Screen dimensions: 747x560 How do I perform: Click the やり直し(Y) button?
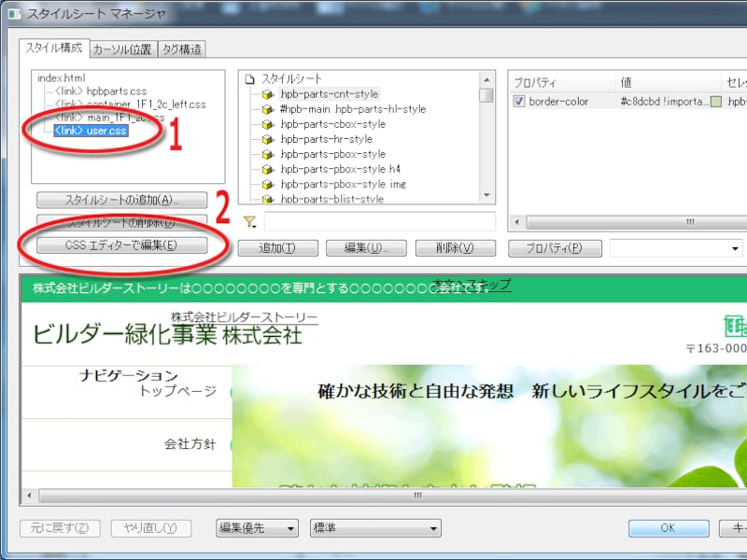tap(151, 528)
